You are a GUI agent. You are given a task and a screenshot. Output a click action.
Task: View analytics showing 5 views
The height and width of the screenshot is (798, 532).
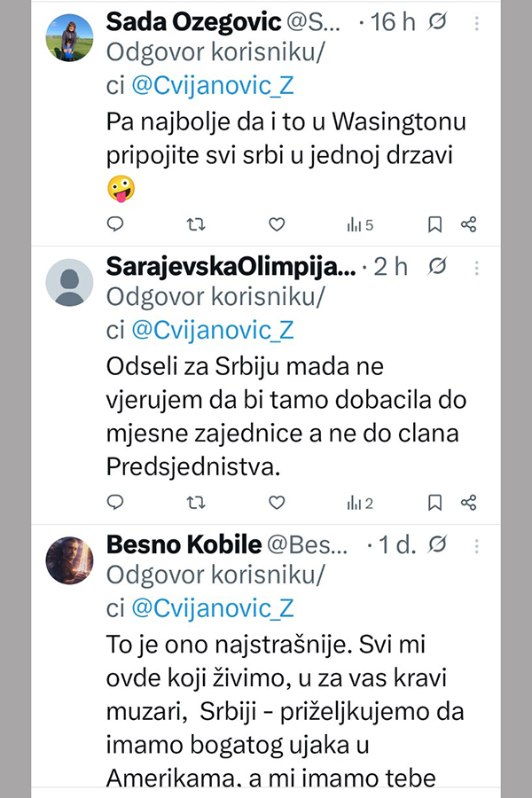359,225
